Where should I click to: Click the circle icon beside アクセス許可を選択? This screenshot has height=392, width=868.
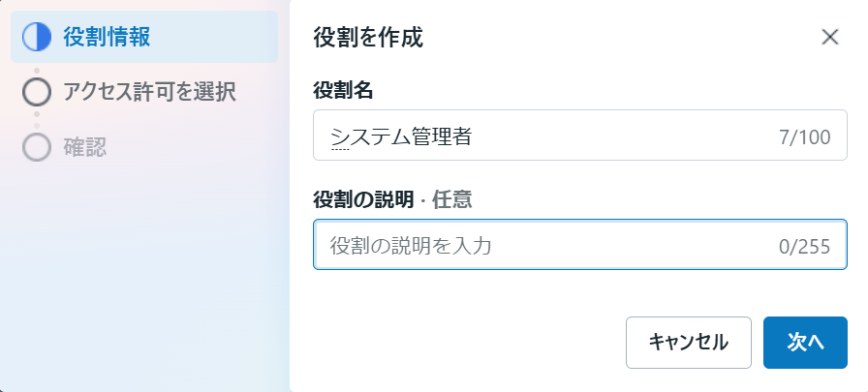(36, 93)
